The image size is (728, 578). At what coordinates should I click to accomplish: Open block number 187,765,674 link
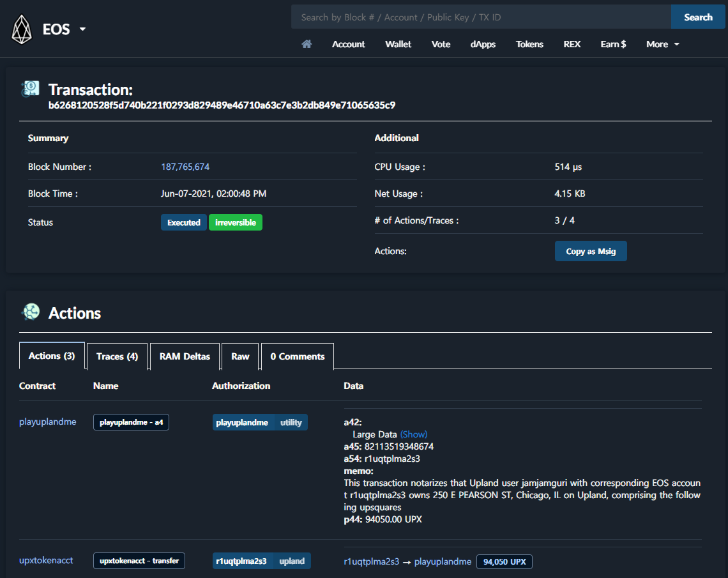185,167
